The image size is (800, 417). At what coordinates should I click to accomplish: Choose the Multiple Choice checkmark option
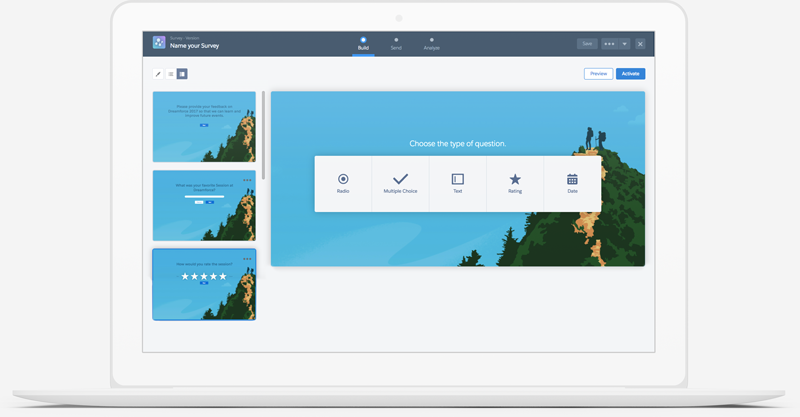click(x=400, y=183)
